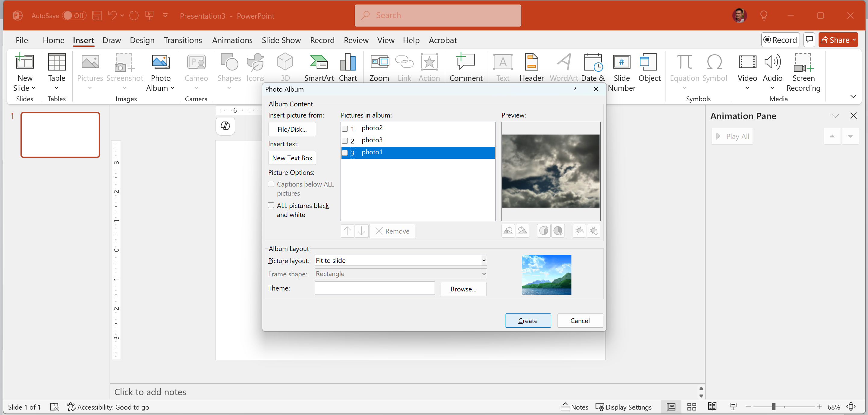
Task: Open the Transitions tab
Action: 183,40
